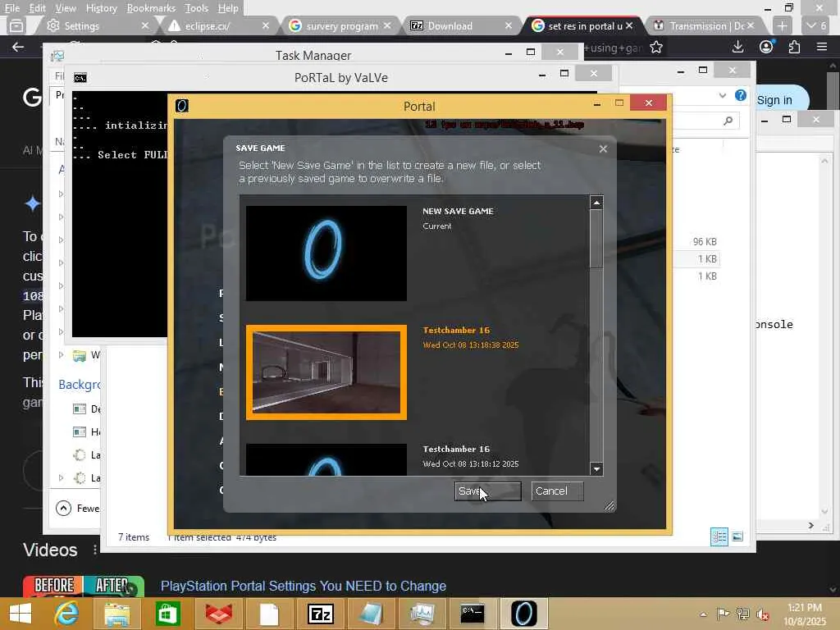Click the Google Sign in button
The height and width of the screenshot is (630, 840).
(774, 100)
